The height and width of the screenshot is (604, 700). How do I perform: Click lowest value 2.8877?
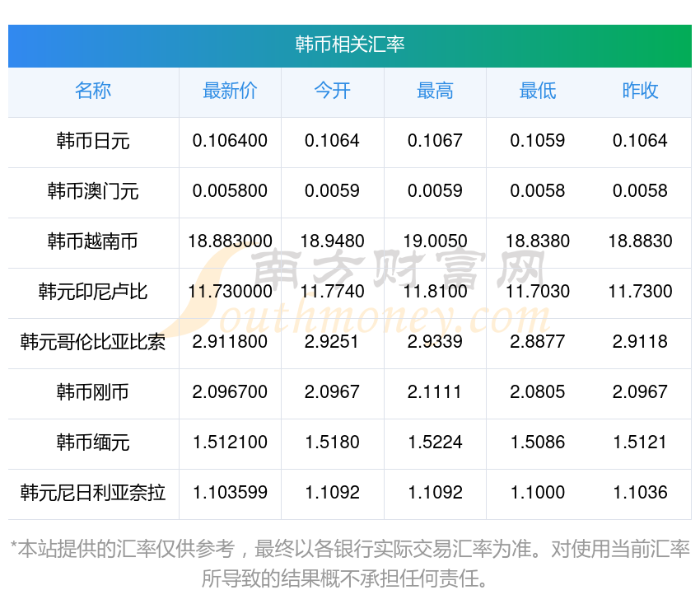click(x=538, y=342)
